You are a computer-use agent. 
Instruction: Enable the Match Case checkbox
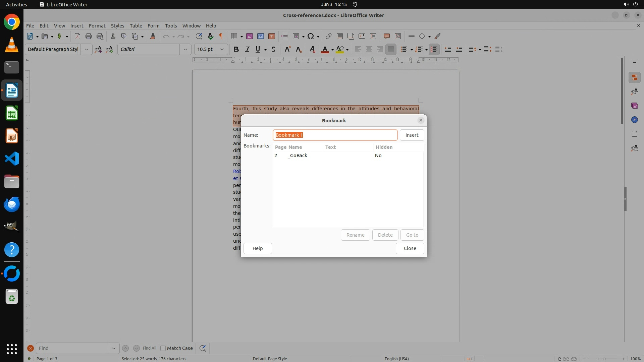pyautogui.click(x=163, y=348)
